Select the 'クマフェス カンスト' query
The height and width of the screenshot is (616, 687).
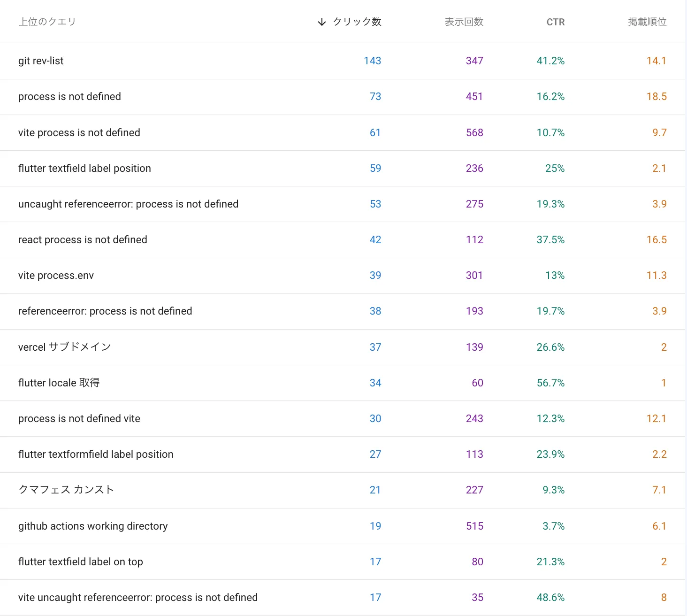click(66, 490)
